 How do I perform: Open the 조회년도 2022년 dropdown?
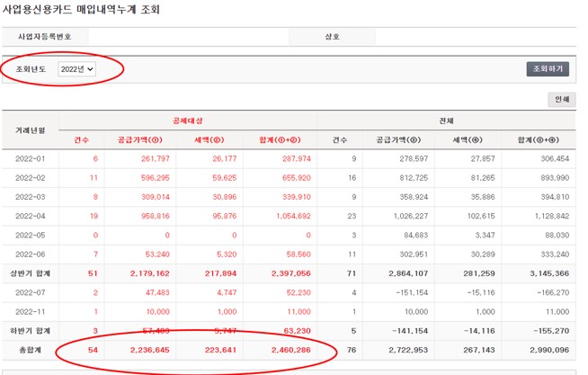[77, 69]
